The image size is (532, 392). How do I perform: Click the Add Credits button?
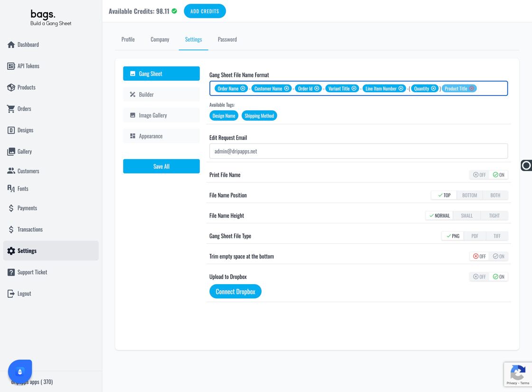click(x=205, y=11)
